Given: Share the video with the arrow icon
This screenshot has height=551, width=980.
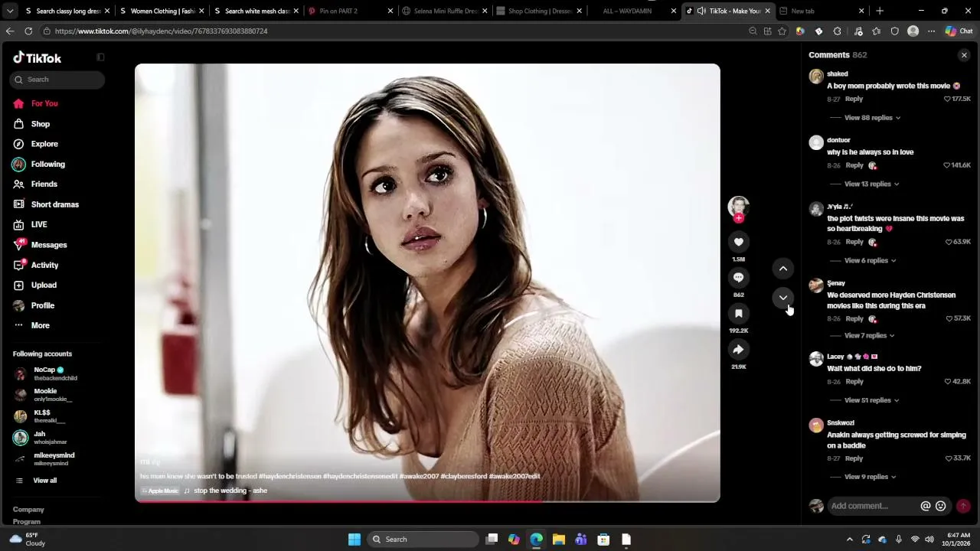Looking at the screenshot, I should pyautogui.click(x=738, y=350).
